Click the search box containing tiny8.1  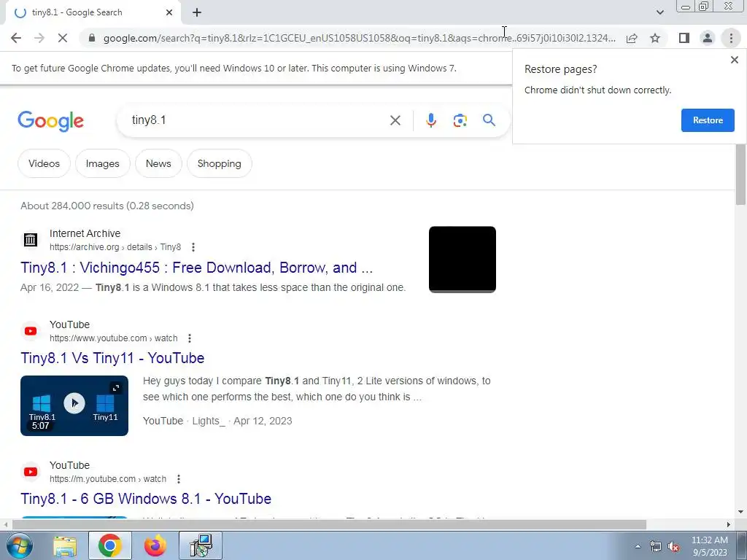pyautogui.click(x=258, y=120)
